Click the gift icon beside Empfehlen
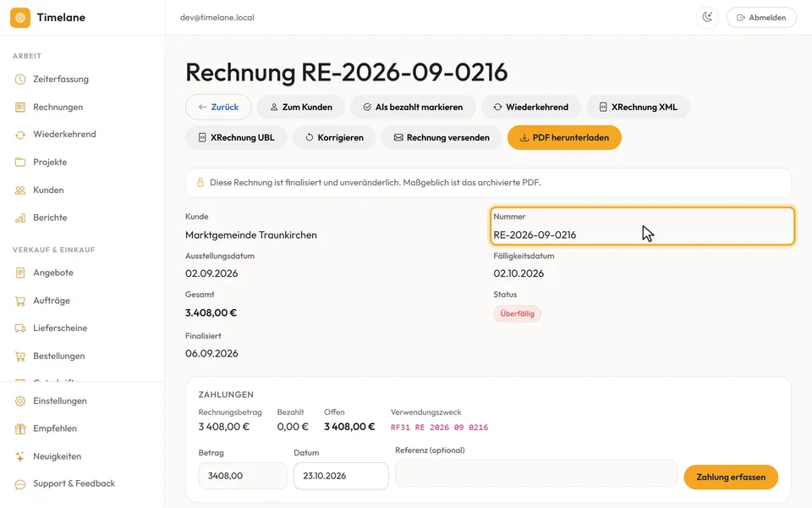Image resolution: width=812 pixels, height=508 pixels. click(x=20, y=428)
